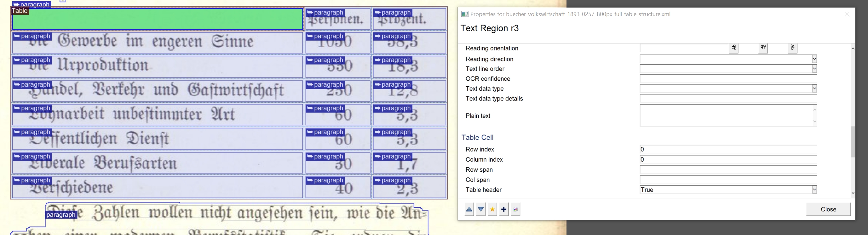Click the blue down-arrow triangle button

pos(481,209)
